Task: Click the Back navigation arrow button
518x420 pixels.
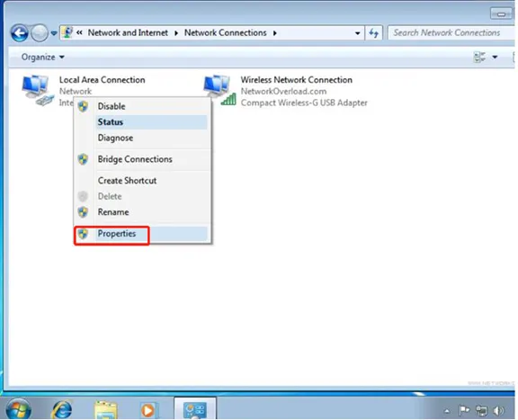Action: 19,33
